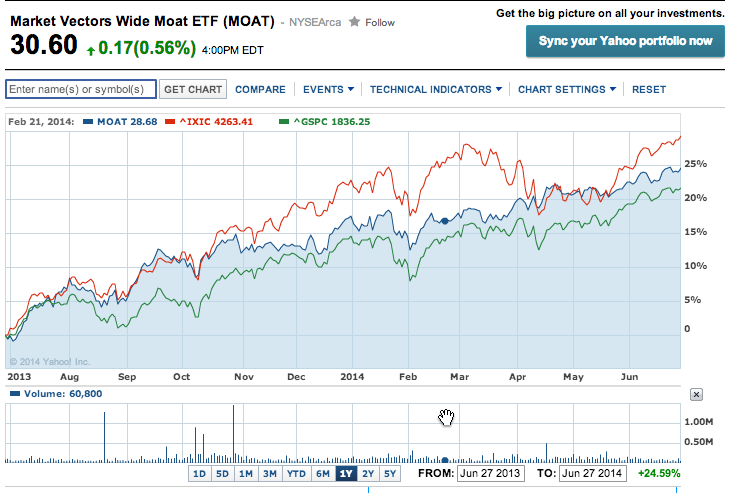Click the ^IXIC 4263.41 legend label
Viewport: 732px width, 493px height.
[x=216, y=122]
